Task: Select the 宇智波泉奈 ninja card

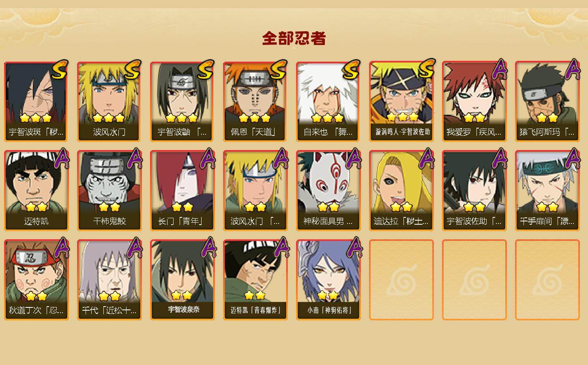Action: pyautogui.click(x=182, y=280)
